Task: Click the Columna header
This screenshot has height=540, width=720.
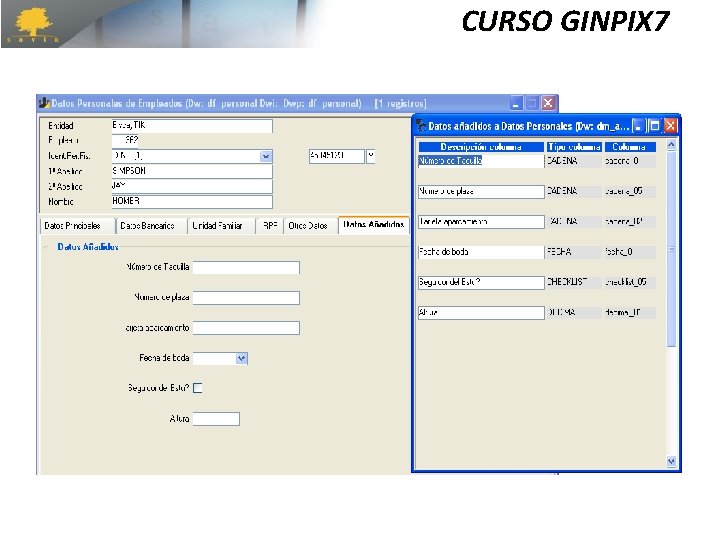Action: pos(629,147)
